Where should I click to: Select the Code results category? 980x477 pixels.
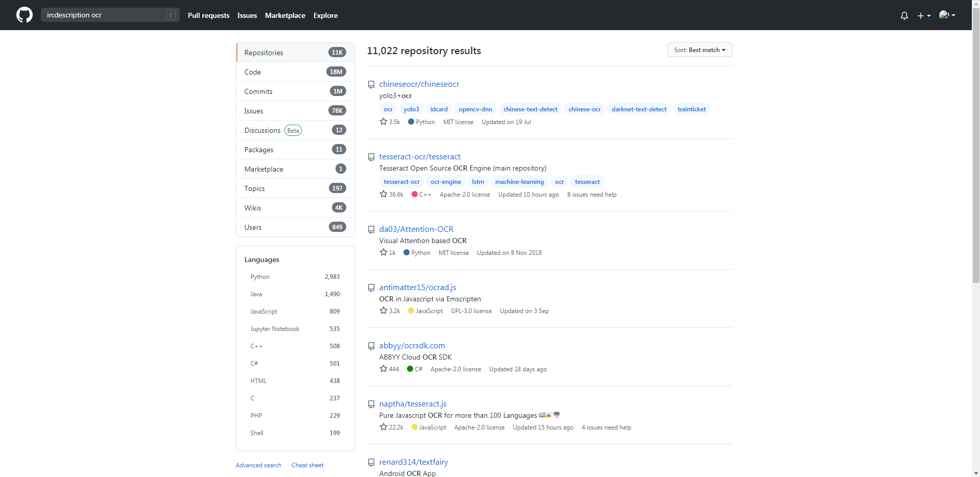[295, 72]
